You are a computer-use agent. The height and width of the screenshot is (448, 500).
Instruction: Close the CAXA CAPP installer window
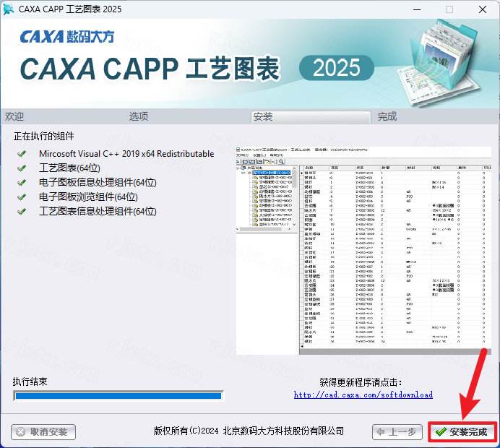[x=482, y=9]
